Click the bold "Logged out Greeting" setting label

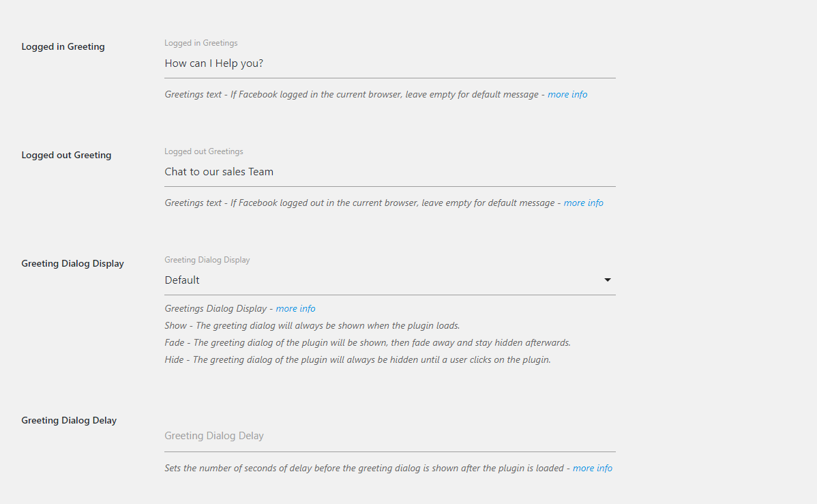66,155
